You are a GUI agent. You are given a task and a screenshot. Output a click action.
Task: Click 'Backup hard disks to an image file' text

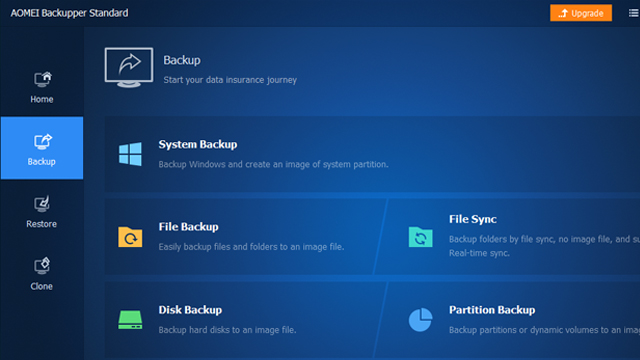(x=227, y=330)
